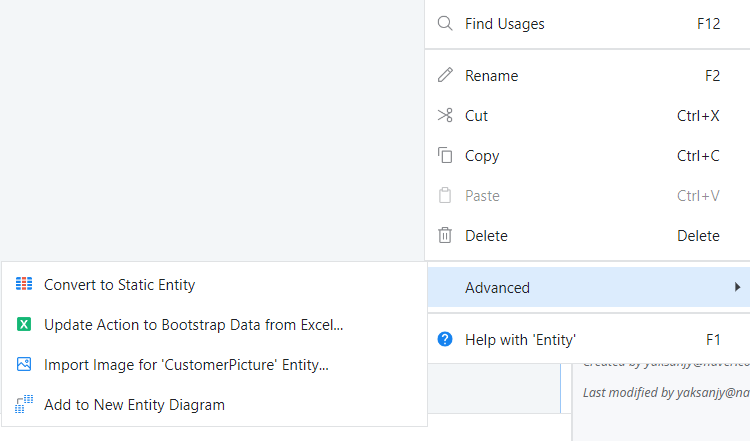Click the blue Help question mark icon
This screenshot has width=750, height=441.
point(445,339)
